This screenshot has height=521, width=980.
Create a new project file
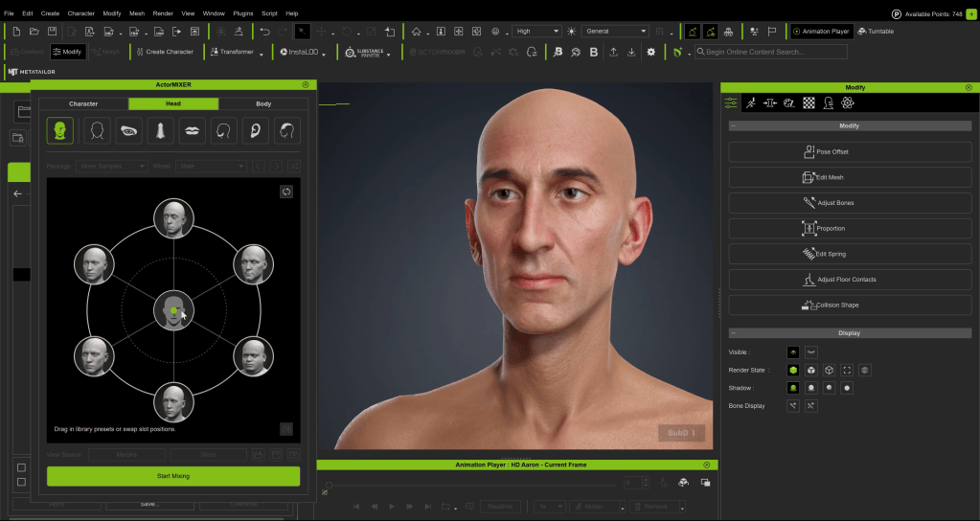16,32
